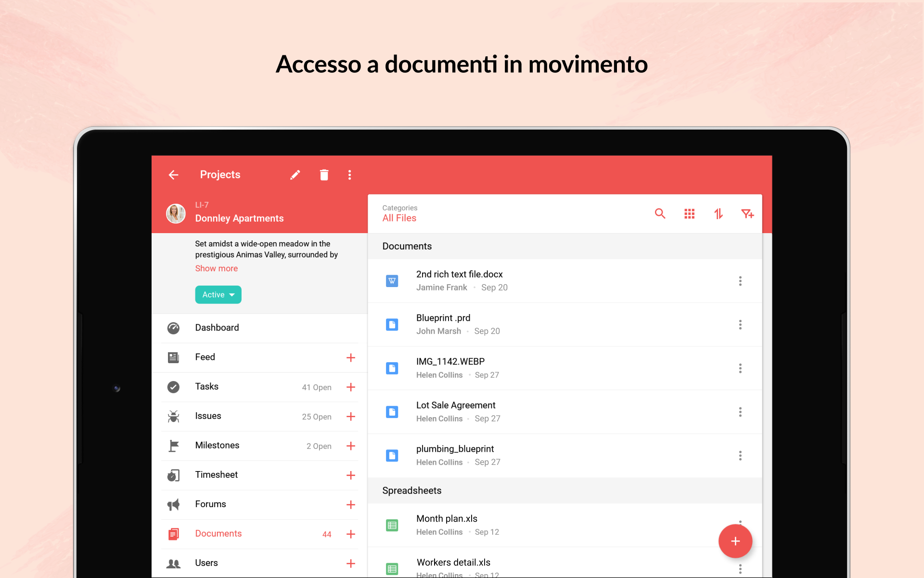Screen dimensions: 924x578
Task: Open the header three-dot overflow menu
Action: (x=350, y=175)
